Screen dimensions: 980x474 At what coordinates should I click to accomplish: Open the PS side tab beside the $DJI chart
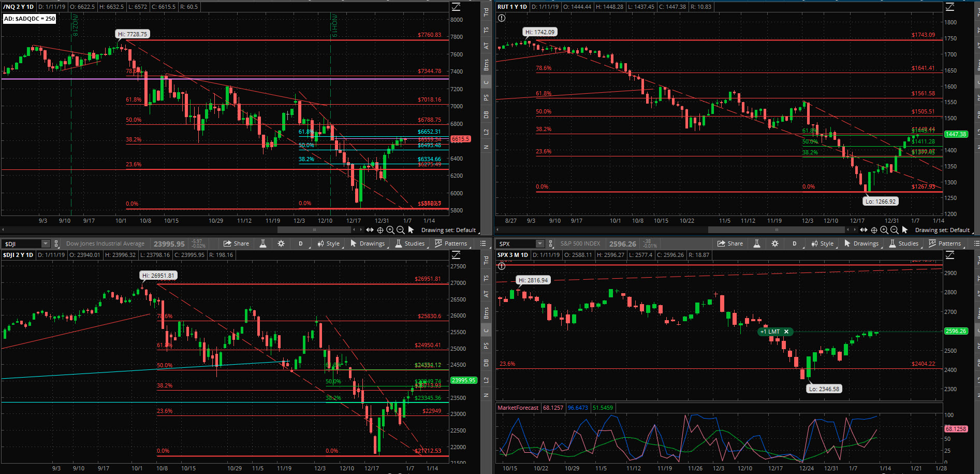486,346
